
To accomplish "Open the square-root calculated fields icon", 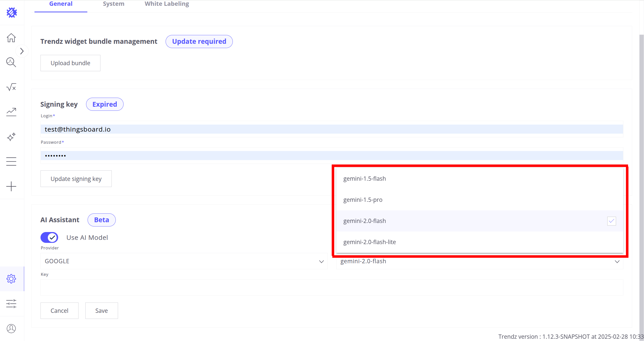I will coord(11,87).
